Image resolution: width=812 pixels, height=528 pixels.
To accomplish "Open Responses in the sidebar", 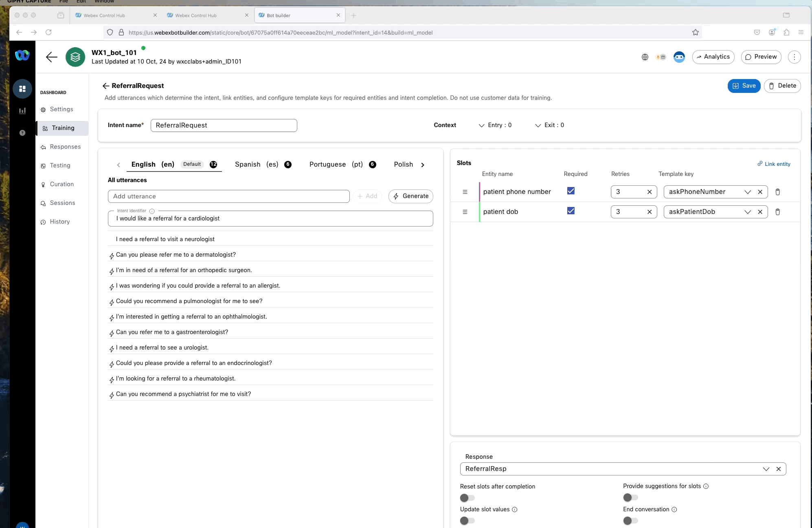I will point(65,147).
